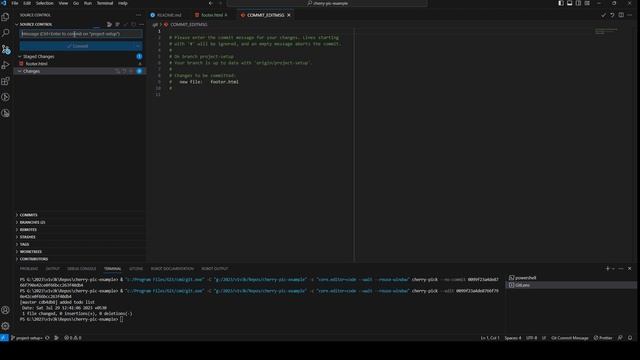The height and width of the screenshot is (360, 640).
Task: Open the Terminal menu
Action: 104,3
